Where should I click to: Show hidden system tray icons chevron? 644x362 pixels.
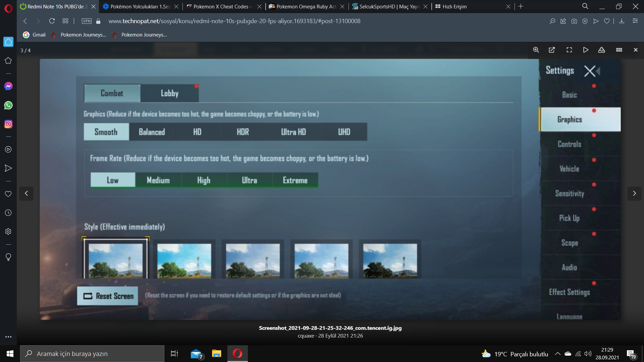(x=557, y=354)
